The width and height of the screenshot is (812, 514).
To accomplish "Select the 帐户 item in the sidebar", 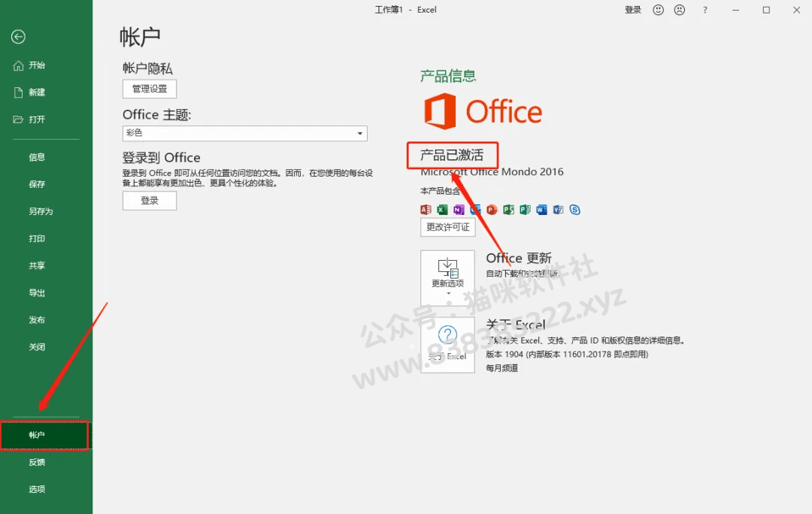I will 45,435.
